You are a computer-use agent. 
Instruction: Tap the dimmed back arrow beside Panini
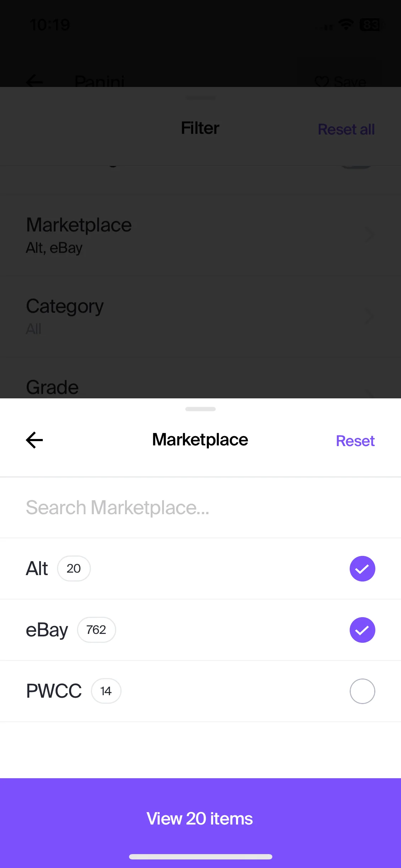pyautogui.click(x=35, y=82)
